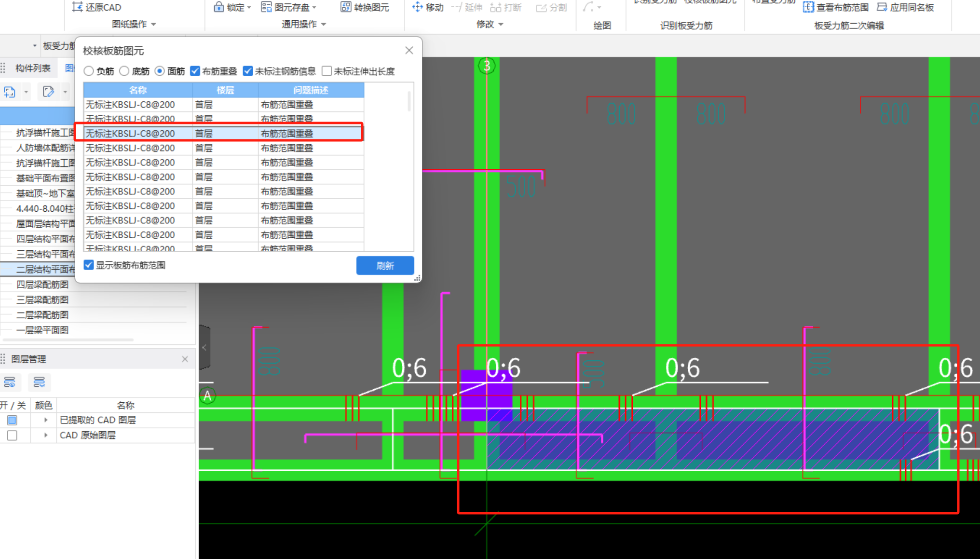Click the add-component icon under 构件列表
This screenshot has height=559, width=980.
[x=10, y=92]
